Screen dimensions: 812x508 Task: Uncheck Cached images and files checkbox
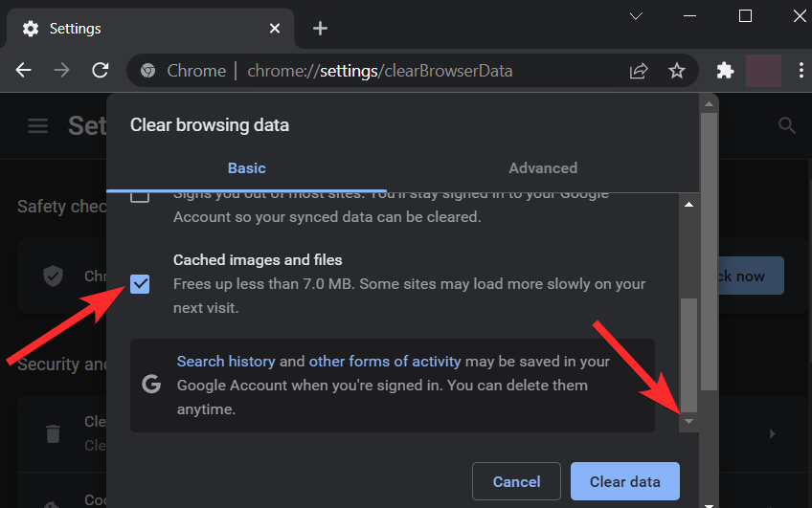pyautogui.click(x=140, y=283)
